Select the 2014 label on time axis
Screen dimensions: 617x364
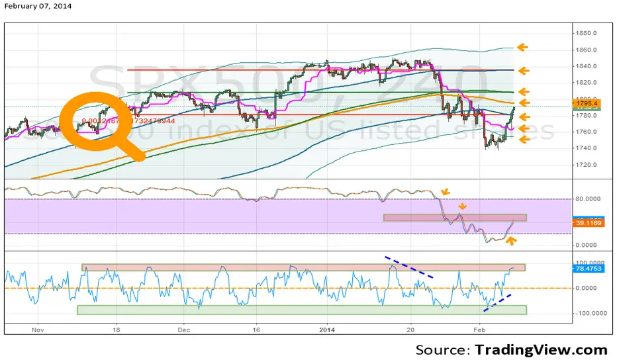click(x=328, y=330)
